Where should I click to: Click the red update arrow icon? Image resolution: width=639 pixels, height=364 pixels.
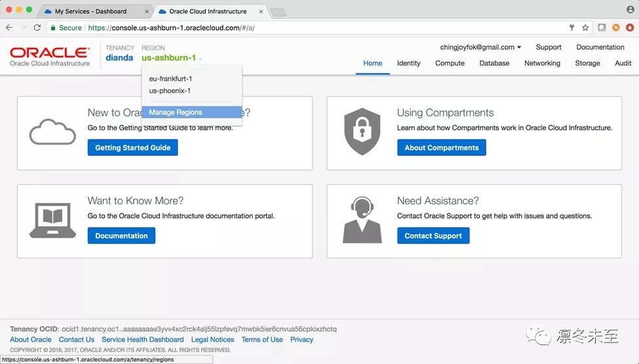pyautogui.click(x=630, y=27)
